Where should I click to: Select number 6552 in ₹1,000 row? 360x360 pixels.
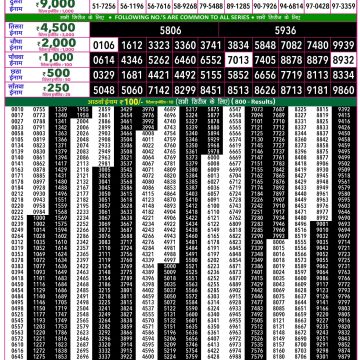coord(211,60)
